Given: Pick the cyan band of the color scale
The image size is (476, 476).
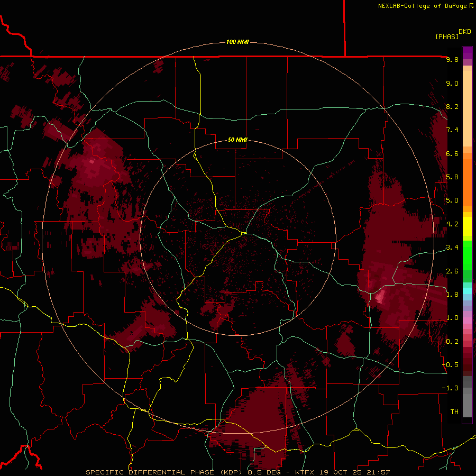Looking at the screenshot, I should pyautogui.click(x=467, y=291).
